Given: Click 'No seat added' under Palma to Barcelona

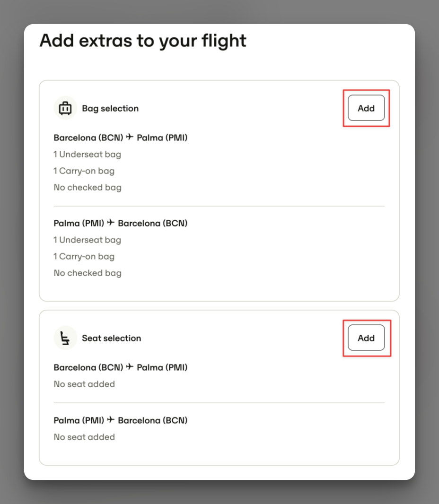Looking at the screenshot, I should click(84, 437).
